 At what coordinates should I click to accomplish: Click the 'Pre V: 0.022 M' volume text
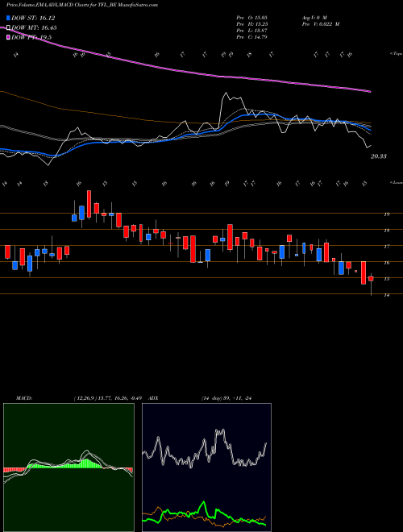(320, 23)
